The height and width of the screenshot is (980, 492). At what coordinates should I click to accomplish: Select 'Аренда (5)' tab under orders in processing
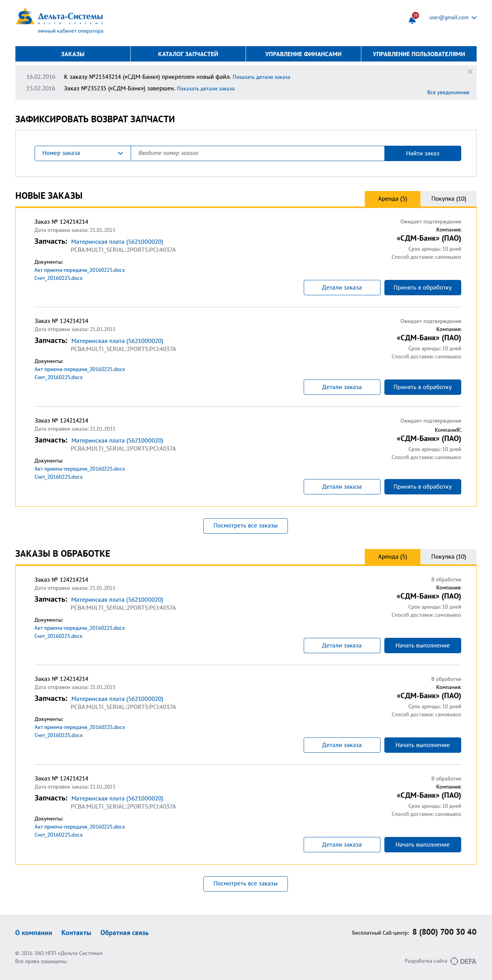coord(392,557)
